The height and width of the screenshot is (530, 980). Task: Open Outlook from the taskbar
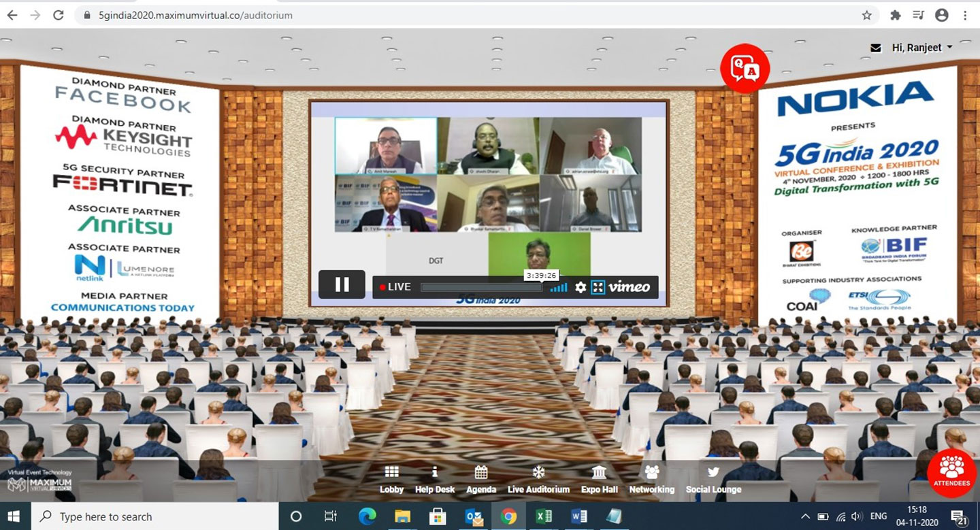(473, 516)
